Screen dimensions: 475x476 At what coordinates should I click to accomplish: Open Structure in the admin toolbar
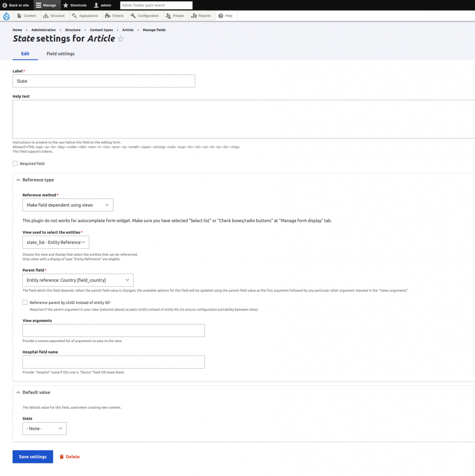pos(54,16)
